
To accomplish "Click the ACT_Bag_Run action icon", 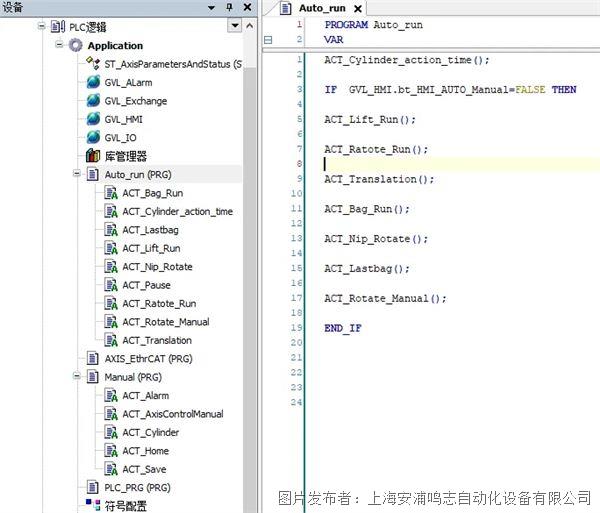I will [x=111, y=193].
